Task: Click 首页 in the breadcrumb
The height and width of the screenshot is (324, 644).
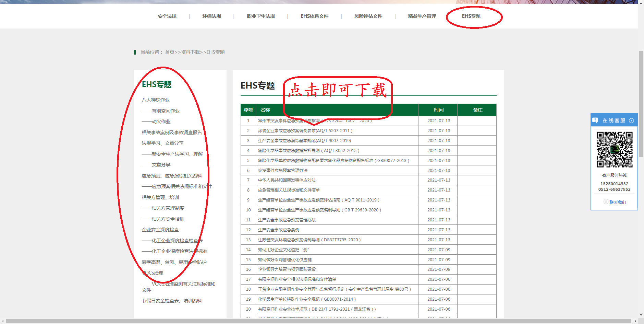Action: [170, 52]
